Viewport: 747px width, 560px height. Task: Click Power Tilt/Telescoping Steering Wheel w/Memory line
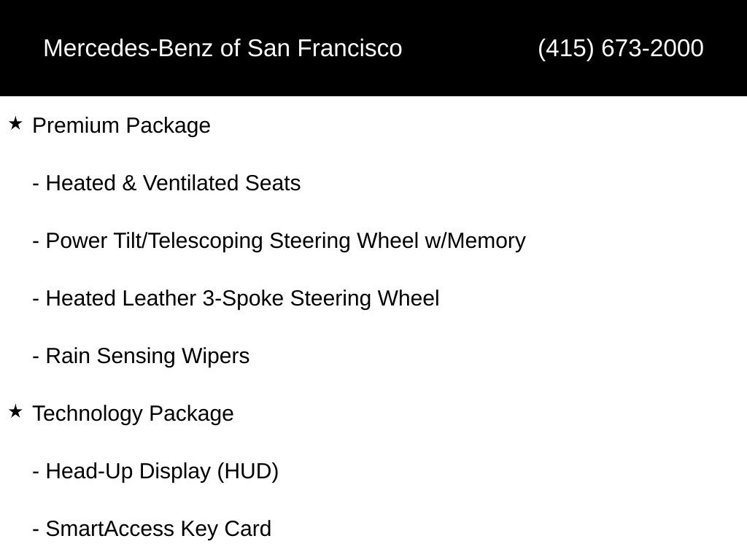pos(279,241)
